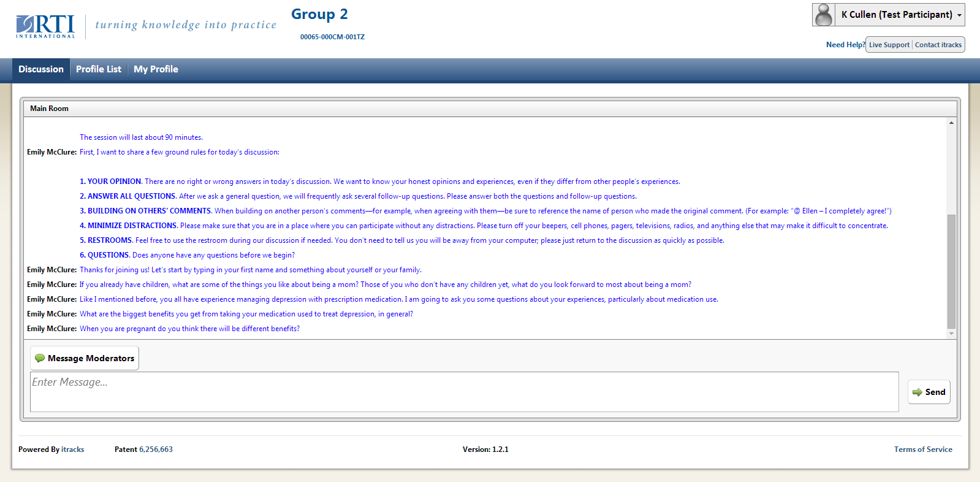
Task: Click the 'First, I want to share' message
Action: tap(180, 152)
